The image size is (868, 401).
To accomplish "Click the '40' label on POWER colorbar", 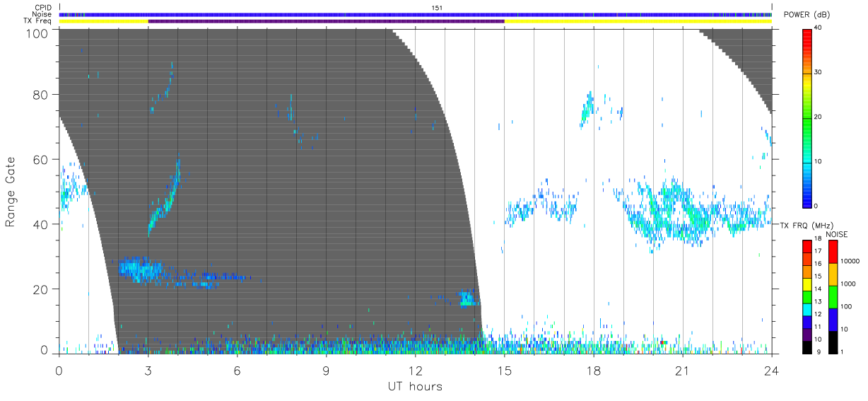I will click(818, 28).
